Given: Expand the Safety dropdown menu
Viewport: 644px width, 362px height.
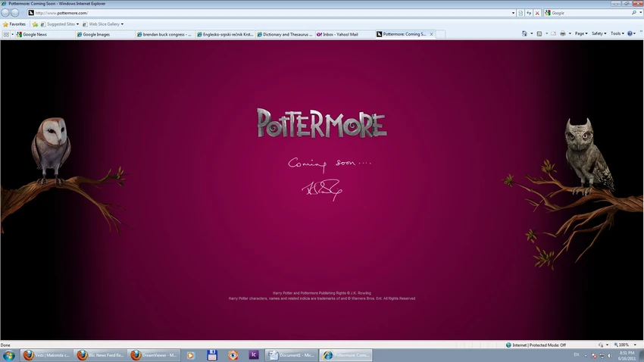Looking at the screenshot, I should pos(599,33).
